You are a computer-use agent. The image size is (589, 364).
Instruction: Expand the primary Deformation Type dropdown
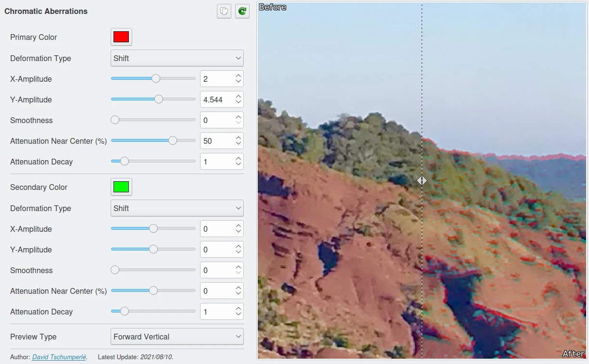click(x=177, y=58)
